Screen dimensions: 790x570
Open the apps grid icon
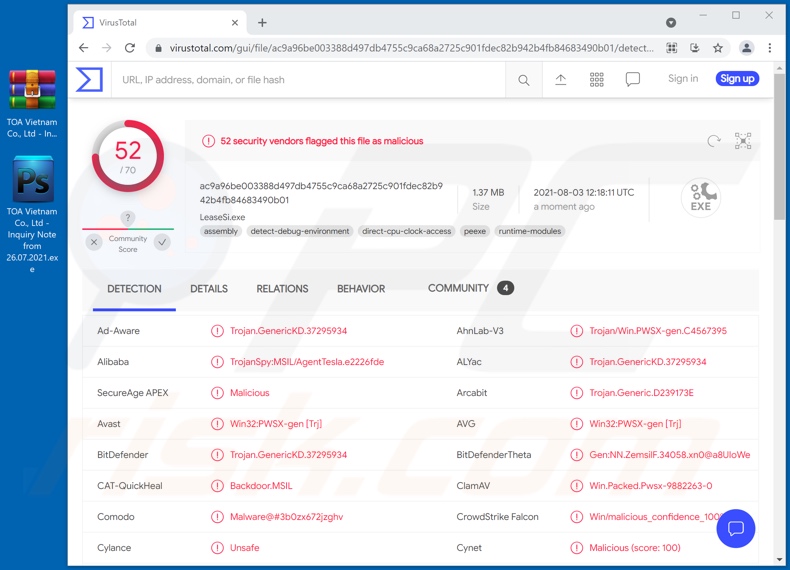coord(597,80)
